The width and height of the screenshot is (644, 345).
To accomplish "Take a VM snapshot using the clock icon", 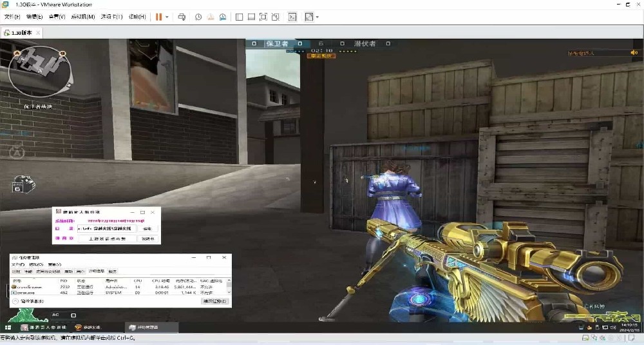I will pos(198,17).
